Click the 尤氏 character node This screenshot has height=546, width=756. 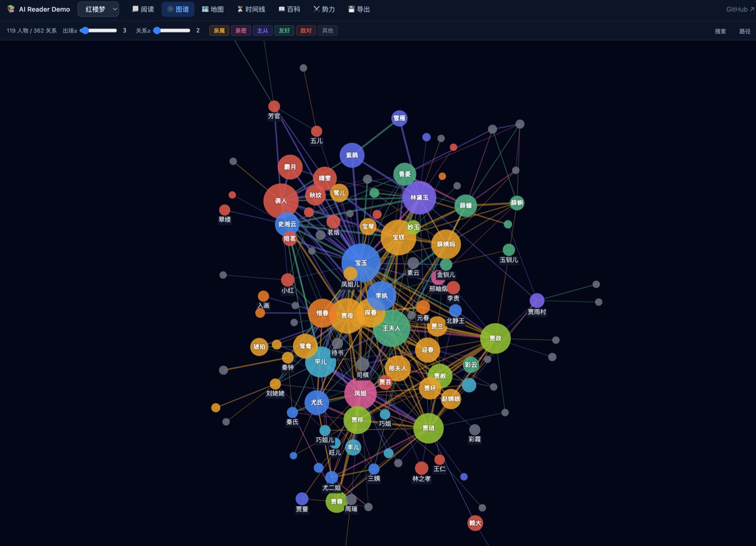click(317, 402)
